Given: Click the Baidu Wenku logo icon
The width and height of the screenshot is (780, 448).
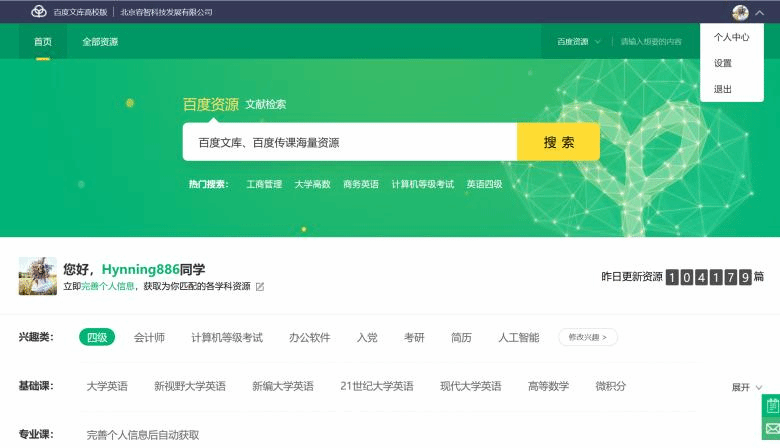Looking at the screenshot, I should click(39, 12).
